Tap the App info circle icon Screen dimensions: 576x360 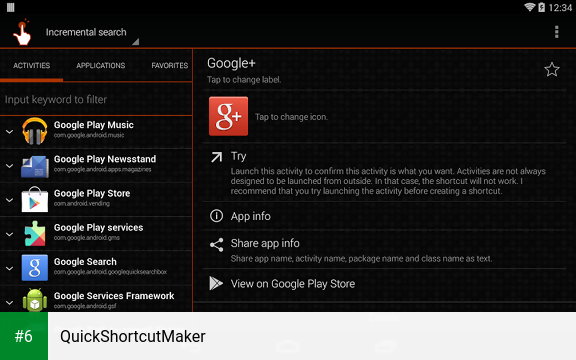(216, 216)
